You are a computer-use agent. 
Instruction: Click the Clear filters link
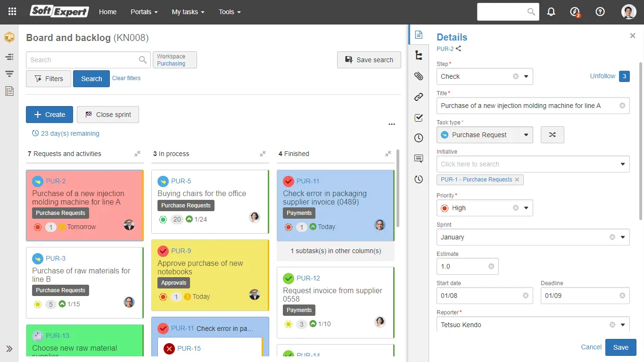point(126,78)
